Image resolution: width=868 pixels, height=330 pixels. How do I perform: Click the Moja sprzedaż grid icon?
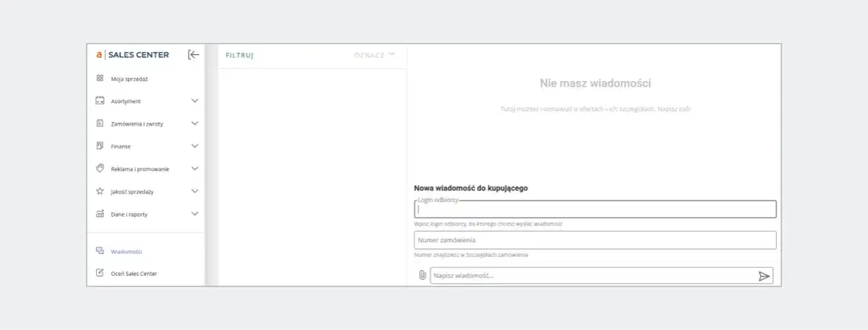tap(100, 79)
